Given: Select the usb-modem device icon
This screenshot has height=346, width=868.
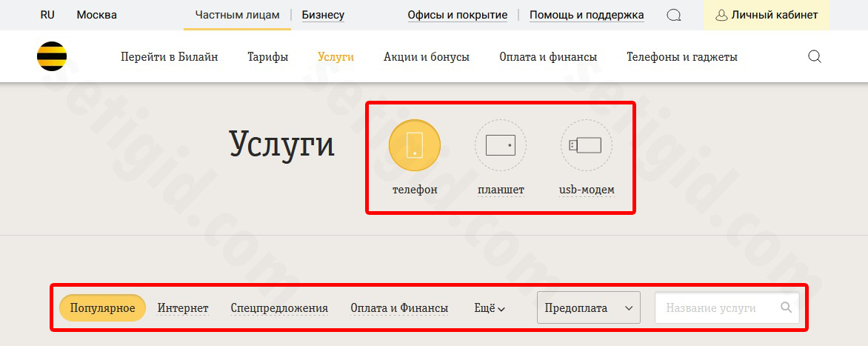Looking at the screenshot, I should [x=586, y=145].
